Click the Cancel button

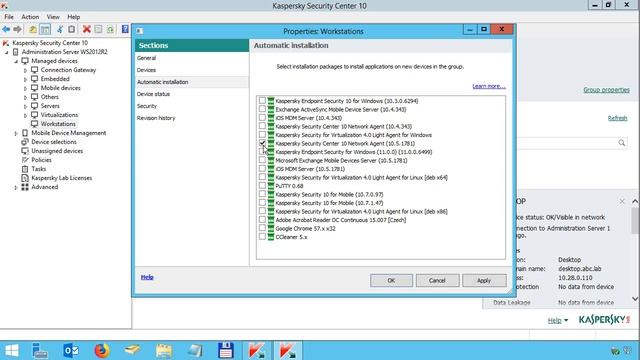437,280
